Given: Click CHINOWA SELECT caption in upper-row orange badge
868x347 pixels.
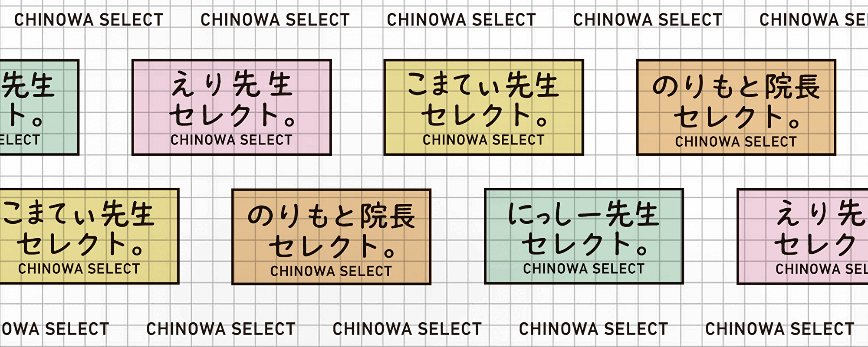Looking at the screenshot, I should click(x=736, y=142).
